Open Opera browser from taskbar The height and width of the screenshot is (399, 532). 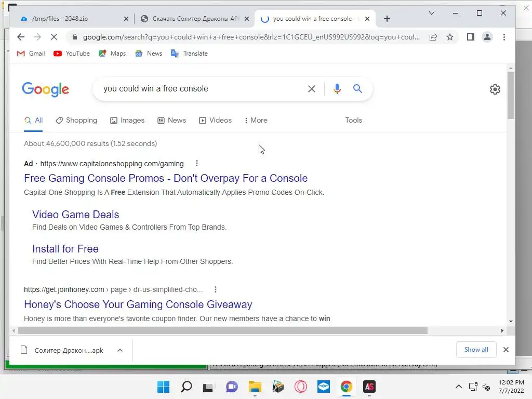click(x=301, y=387)
